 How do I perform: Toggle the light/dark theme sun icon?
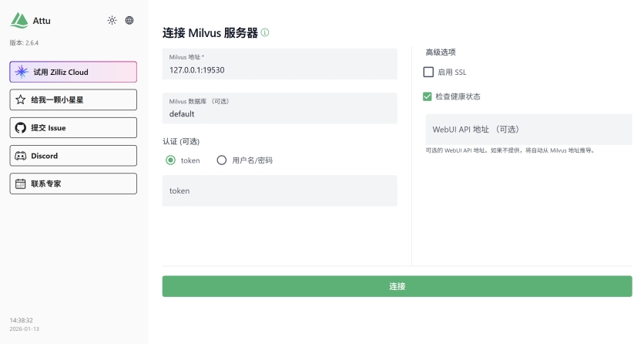[112, 20]
